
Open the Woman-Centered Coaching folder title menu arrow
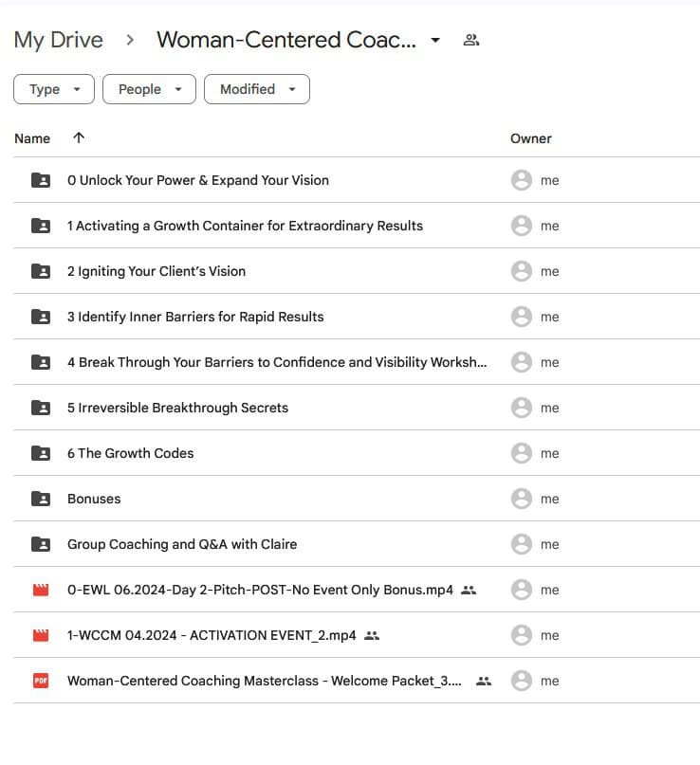(435, 41)
